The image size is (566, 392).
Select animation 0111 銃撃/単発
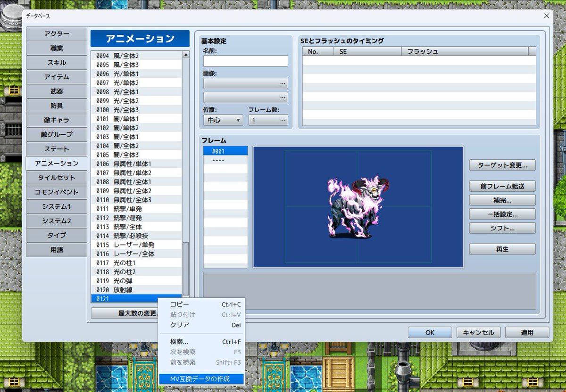[x=136, y=209]
